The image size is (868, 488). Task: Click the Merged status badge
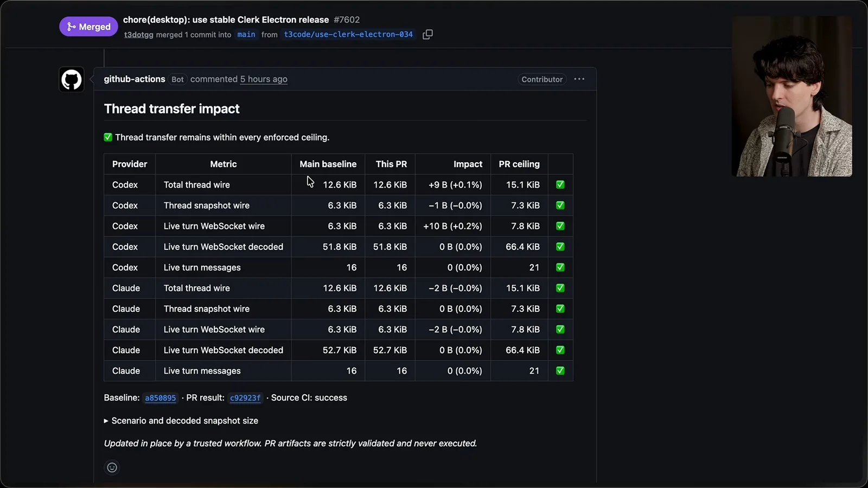pos(88,27)
